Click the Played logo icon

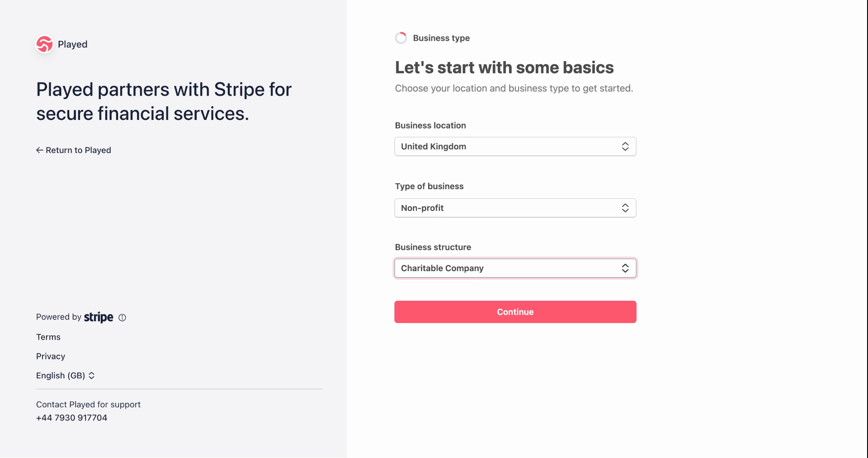coord(44,44)
